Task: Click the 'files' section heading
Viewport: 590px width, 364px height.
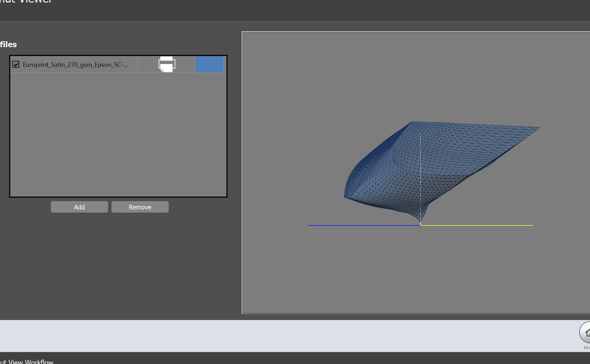Action: tap(8, 44)
